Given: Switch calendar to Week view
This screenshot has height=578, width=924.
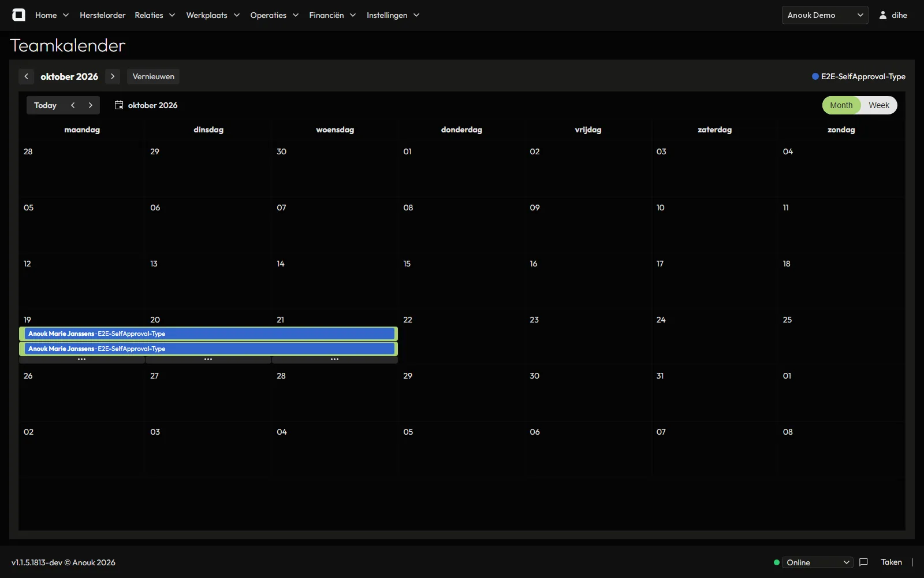Looking at the screenshot, I should coord(879,105).
